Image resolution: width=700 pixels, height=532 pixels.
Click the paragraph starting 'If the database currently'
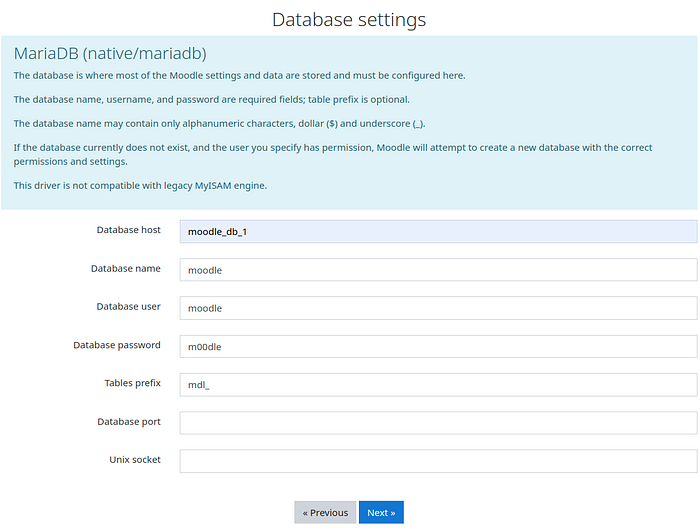(333, 154)
